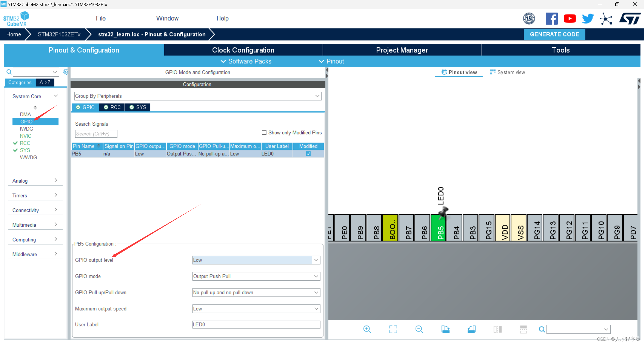
Task: Select NVIC in System Core list
Action: tap(26, 136)
